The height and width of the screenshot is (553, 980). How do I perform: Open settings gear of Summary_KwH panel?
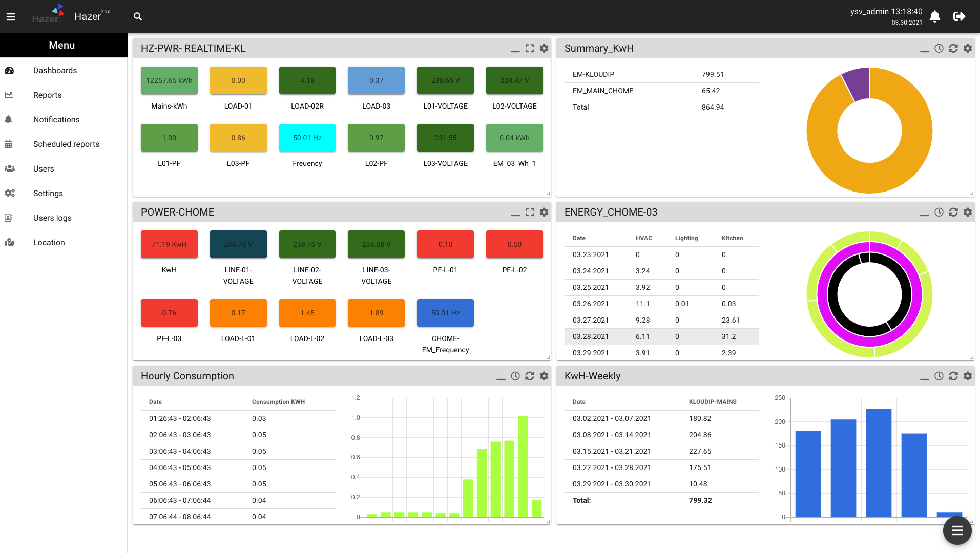coord(968,48)
